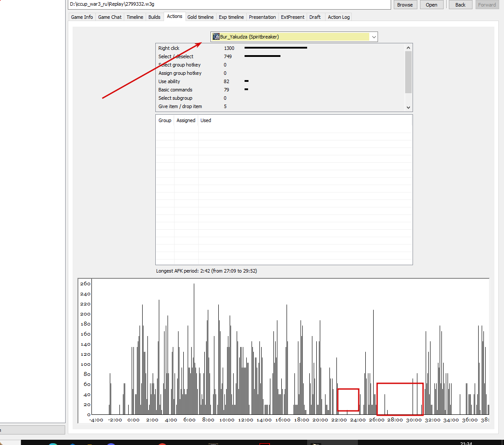Click the 6:00 mark on the chart axis

pos(189,420)
